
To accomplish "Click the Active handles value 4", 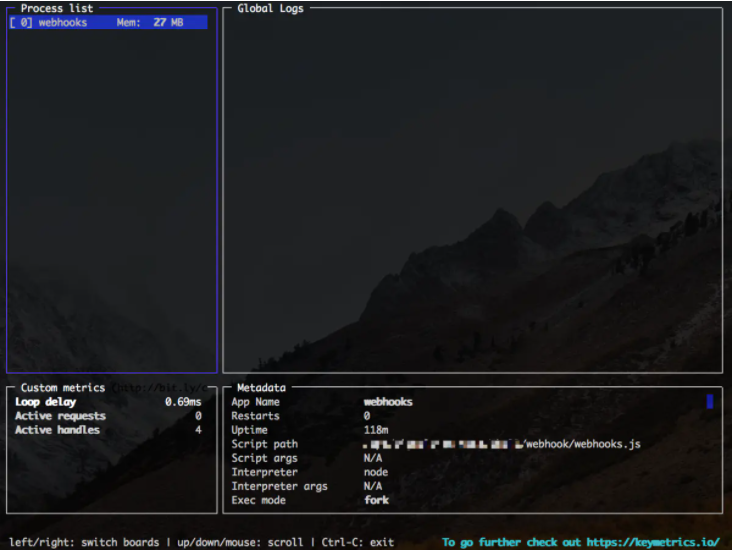I will coord(198,430).
